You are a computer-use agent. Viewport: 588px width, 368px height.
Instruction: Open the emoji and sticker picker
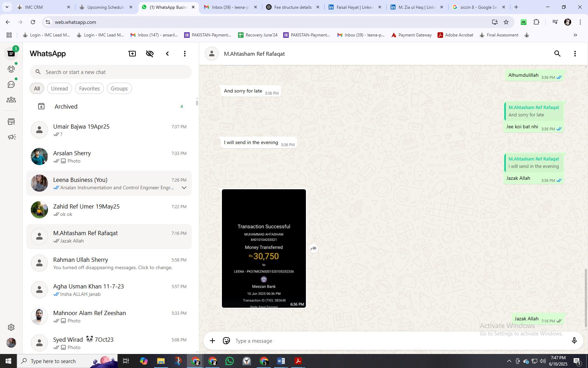(226, 341)
